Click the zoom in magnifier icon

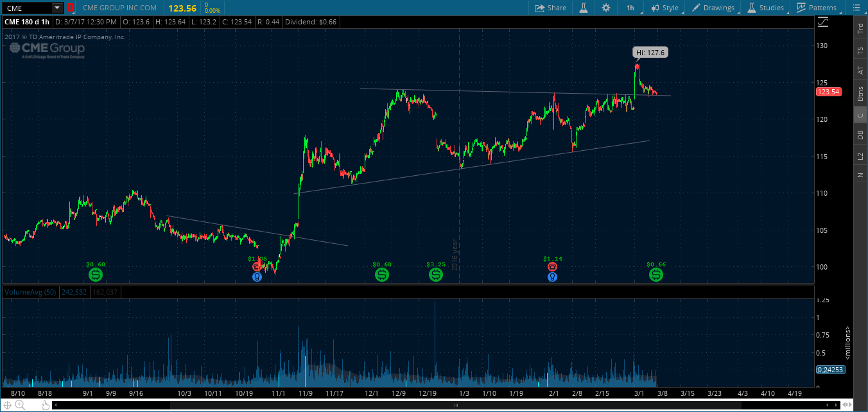point(20,404)
